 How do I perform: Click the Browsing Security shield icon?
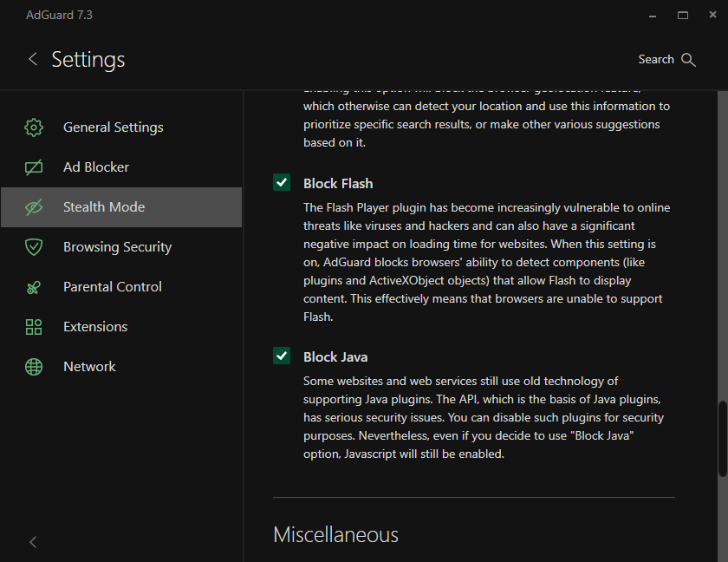tap(34, 247)
